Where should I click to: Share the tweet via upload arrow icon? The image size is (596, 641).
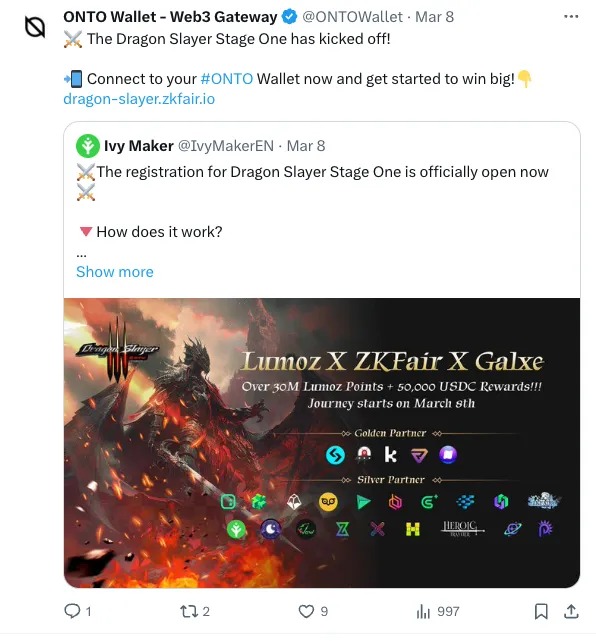pos(571,611)
